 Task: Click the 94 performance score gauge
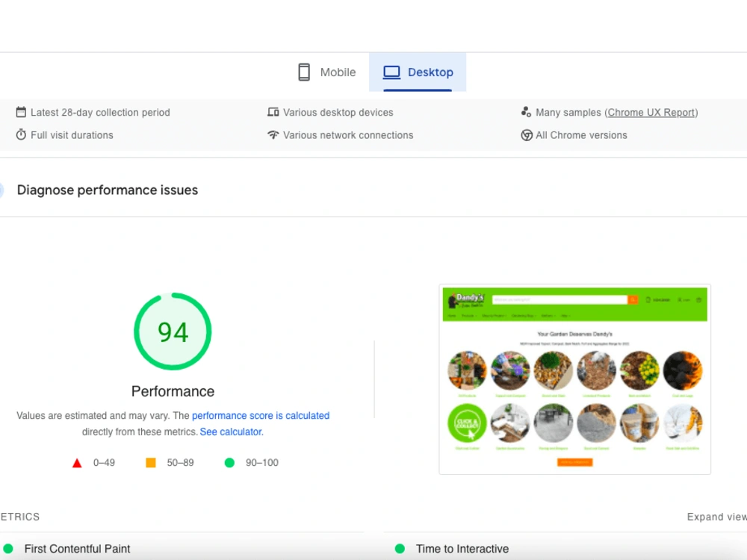tap(173, 332)
